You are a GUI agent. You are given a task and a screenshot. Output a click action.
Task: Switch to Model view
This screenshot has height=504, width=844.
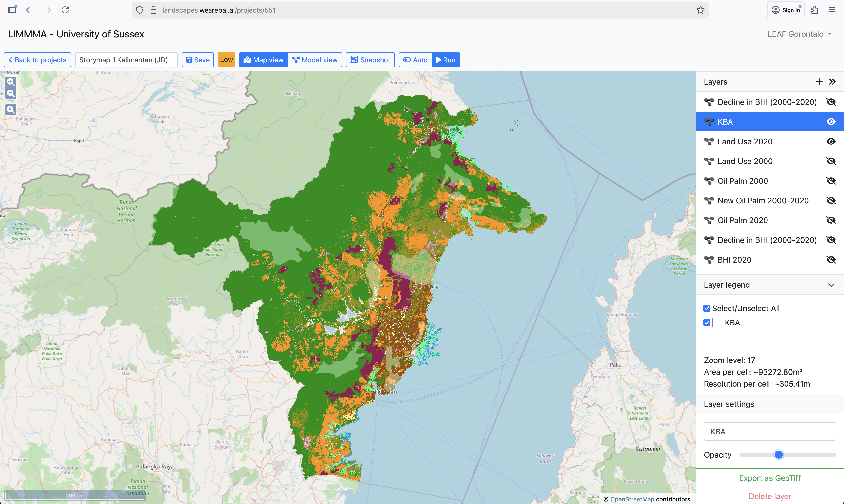(x=315, y=60)
